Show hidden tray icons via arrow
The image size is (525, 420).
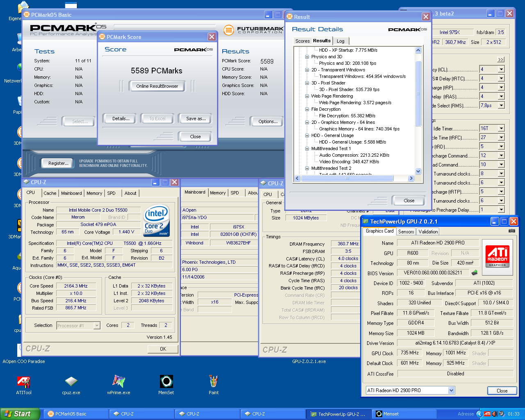click(x=479, y=414)
